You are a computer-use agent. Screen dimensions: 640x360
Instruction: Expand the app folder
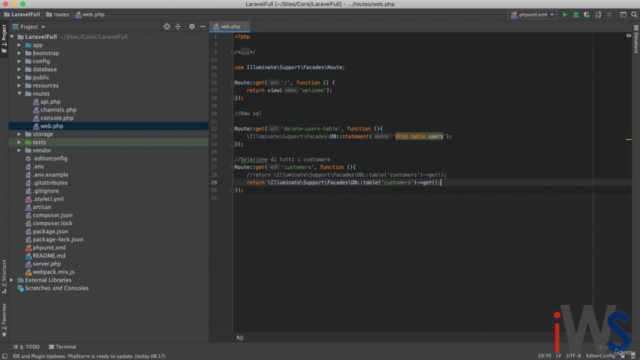[19, 45]
